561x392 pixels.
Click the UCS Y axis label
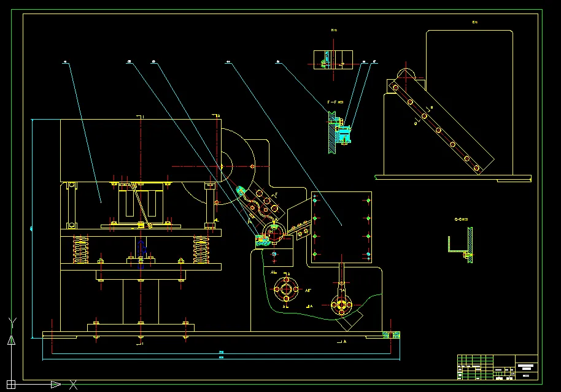point(12,323)
